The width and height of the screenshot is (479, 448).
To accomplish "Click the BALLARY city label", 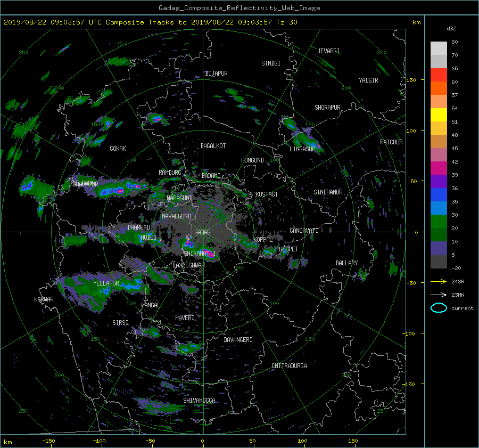I will (346, 263).
